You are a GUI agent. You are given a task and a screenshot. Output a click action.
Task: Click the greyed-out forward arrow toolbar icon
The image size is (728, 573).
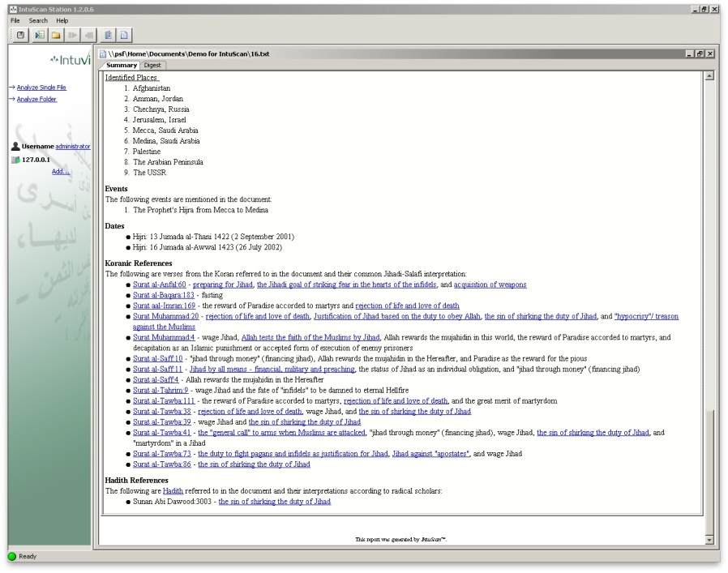[72, 35]
